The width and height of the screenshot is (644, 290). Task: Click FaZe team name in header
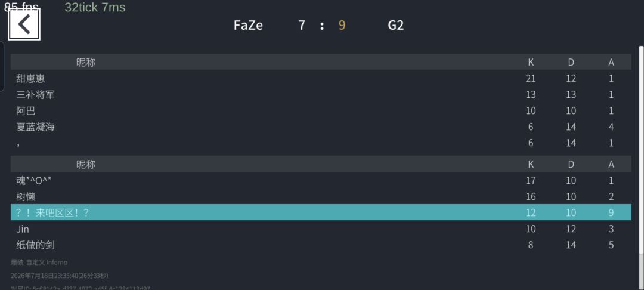[248, 25]
